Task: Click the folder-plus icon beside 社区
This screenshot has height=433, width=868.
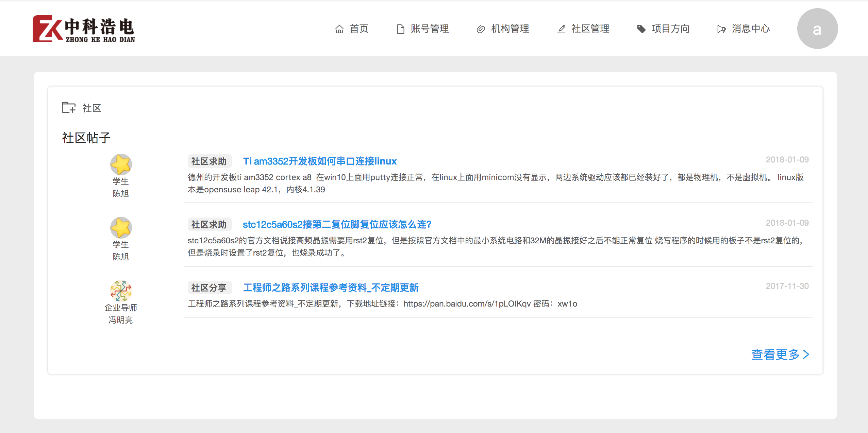Action: tap(69, 107)
